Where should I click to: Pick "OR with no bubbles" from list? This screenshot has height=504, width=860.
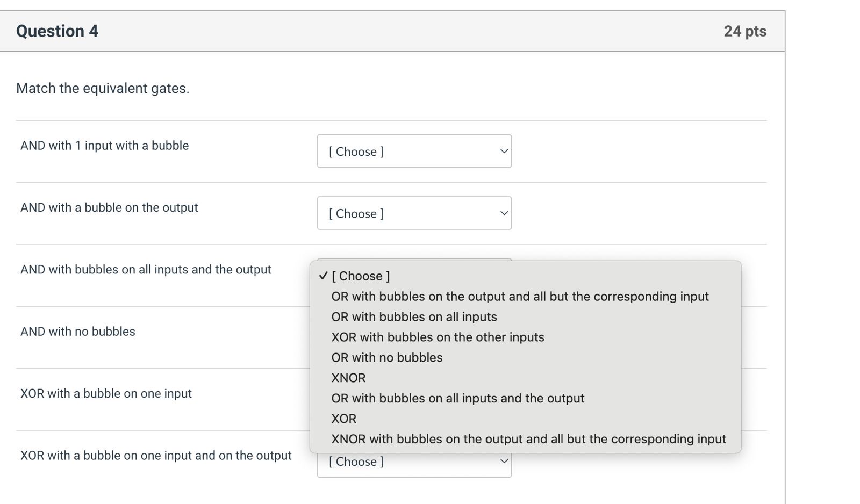tap(386, 358)
